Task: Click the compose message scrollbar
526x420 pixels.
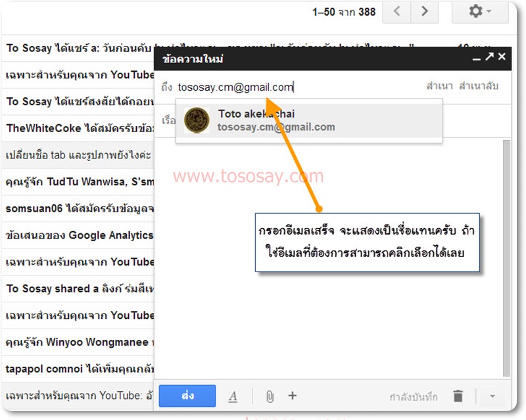Action: click(x=506, y=256)
